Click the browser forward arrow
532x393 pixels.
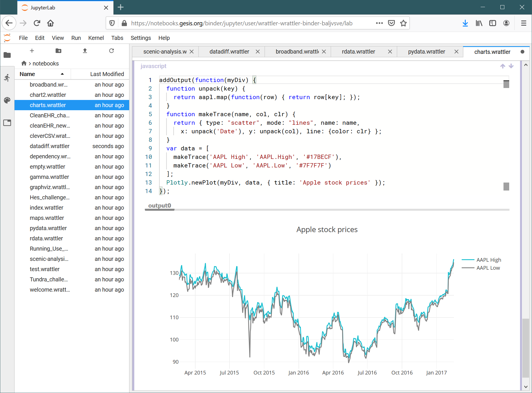point(23,23)
